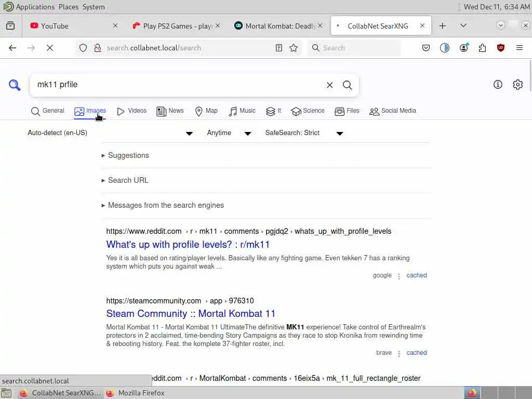Image resolution: width=532 pixels, height=399 pixels.
Task: Select the Images search category
Action: [90, 111]
